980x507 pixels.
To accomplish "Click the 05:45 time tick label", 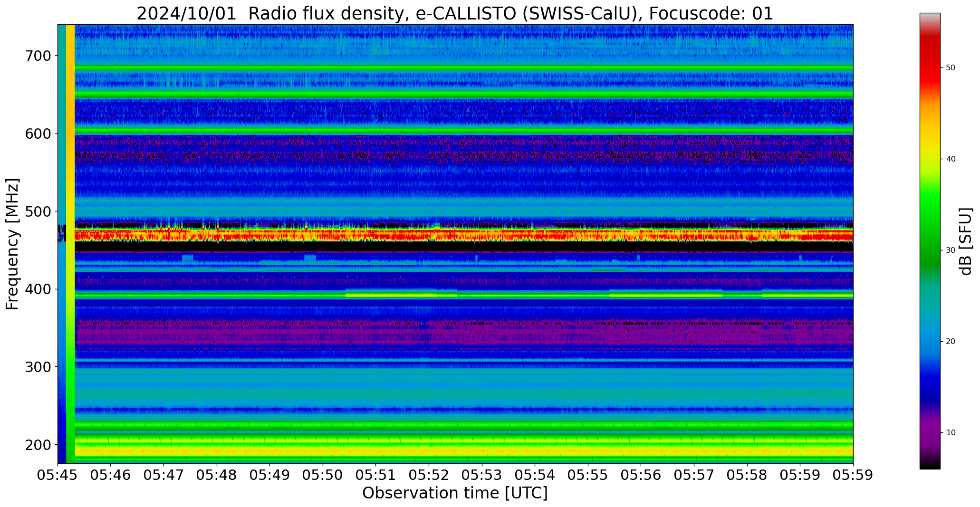I will pos(58,475).
